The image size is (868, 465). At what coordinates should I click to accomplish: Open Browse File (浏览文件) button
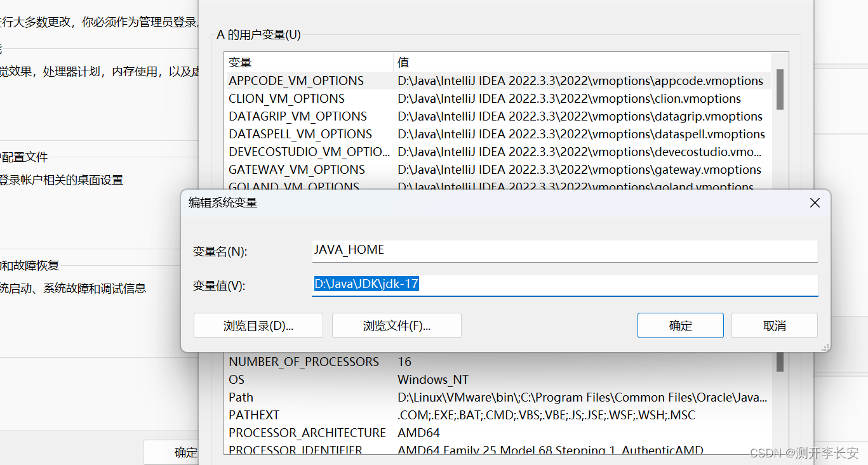[397, 325]
